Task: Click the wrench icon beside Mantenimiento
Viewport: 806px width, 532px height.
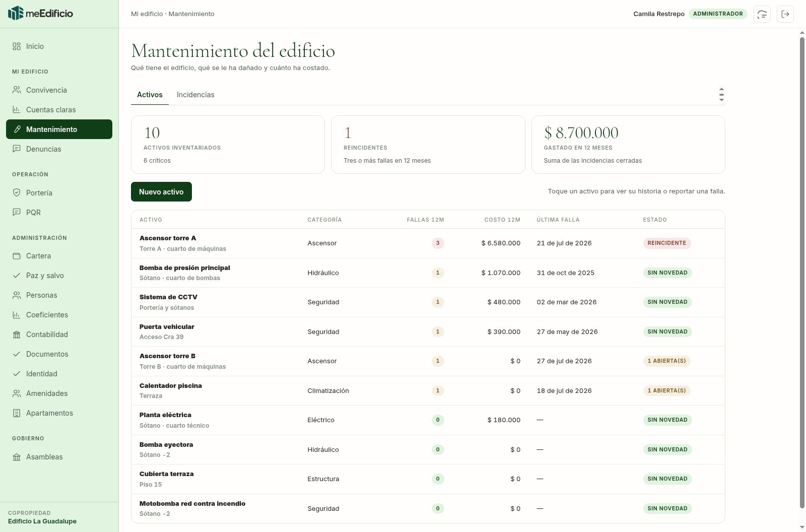Action: tap(17, 129)
